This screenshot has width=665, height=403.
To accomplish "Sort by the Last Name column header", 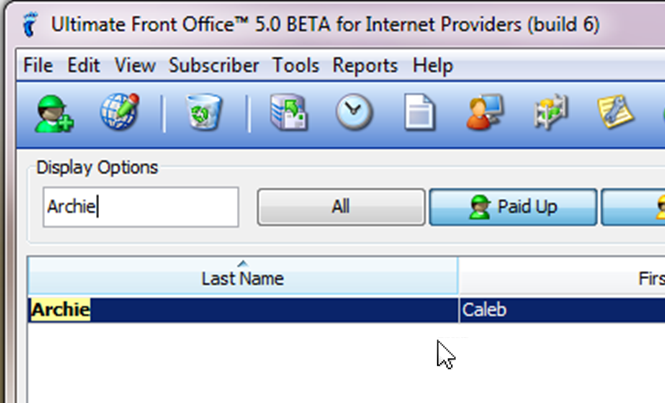I will (x=243, y=276).
